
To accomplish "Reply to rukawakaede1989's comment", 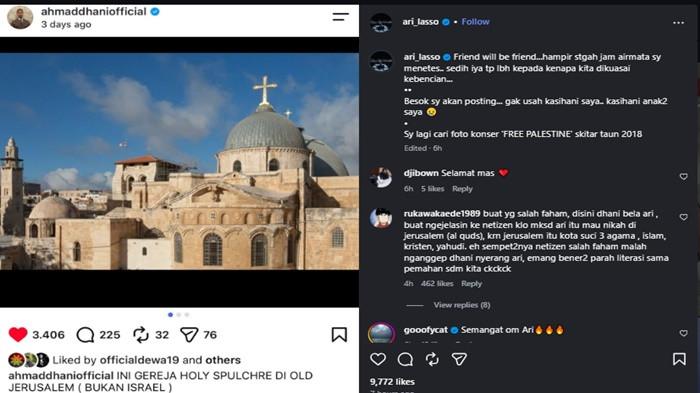I will [471, 284].
